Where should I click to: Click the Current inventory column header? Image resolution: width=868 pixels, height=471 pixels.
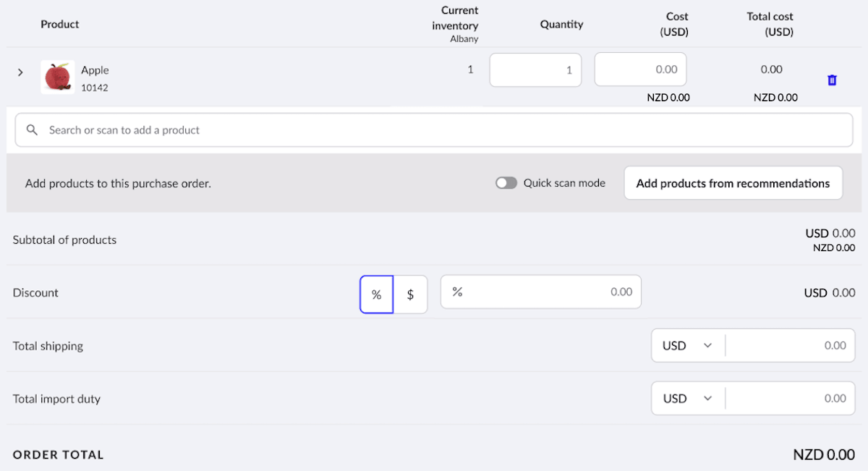(x=455, y=18)
